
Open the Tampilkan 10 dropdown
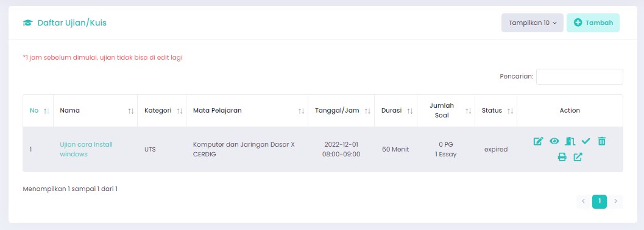point(533,23)
